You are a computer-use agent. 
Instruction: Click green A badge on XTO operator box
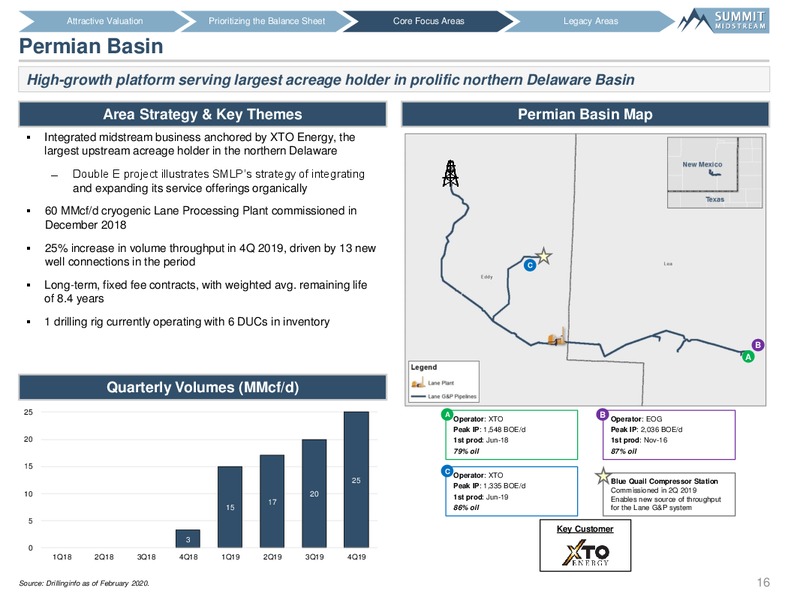point(447,415)
